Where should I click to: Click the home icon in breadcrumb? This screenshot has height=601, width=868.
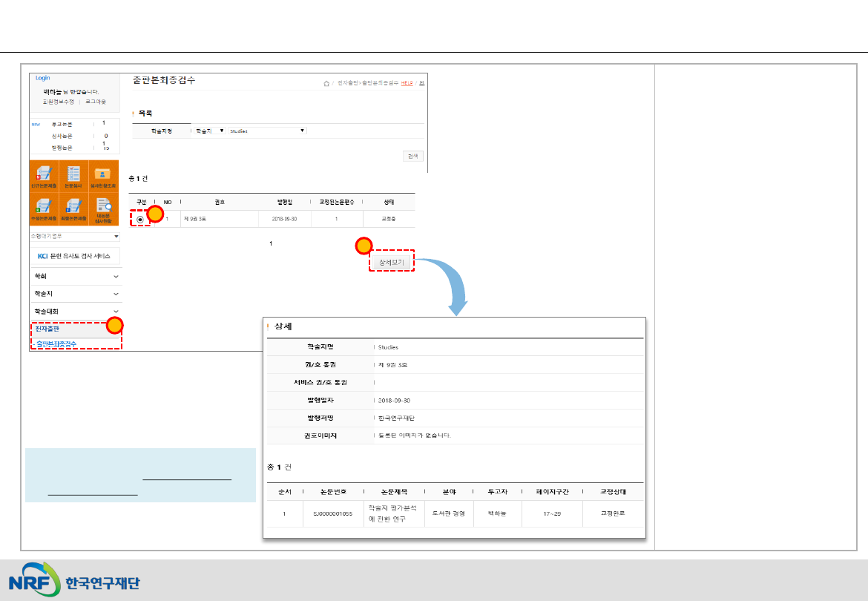326,83
